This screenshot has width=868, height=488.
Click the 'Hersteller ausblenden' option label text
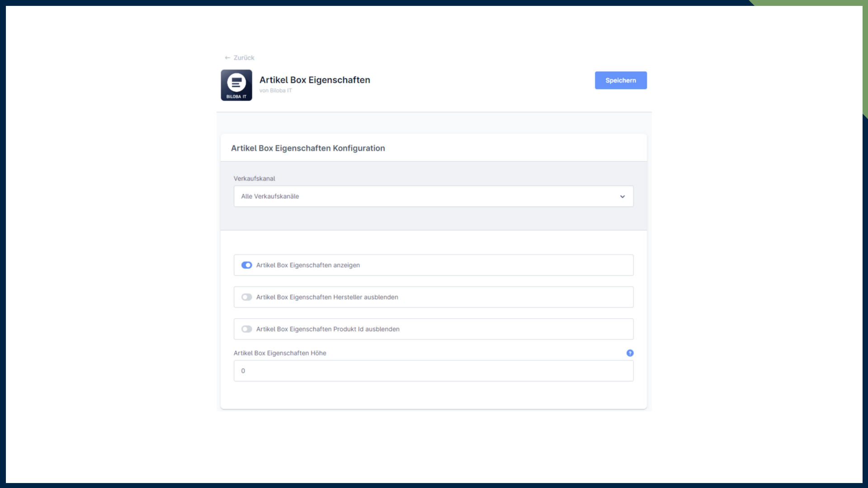[327, 297]
